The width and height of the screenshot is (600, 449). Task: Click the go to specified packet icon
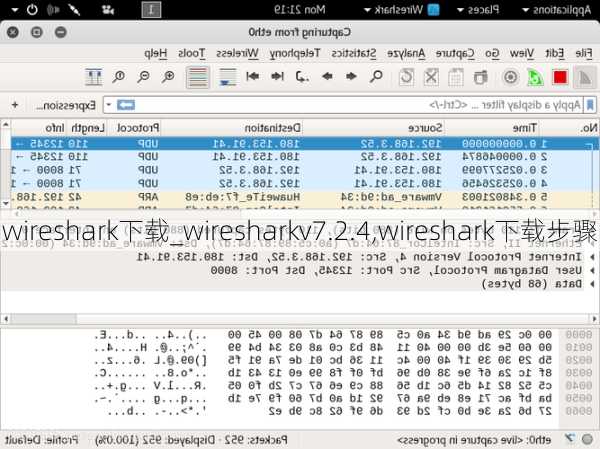click(302, 77)
